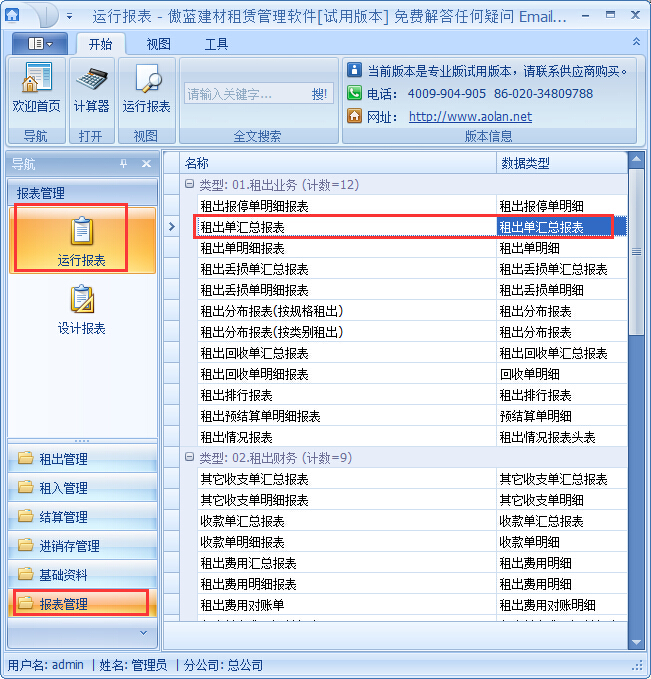The width and height of the screenshot is (651, 679).
Task: Select the 租出单明细报表 report row
Action: [242, 248]
